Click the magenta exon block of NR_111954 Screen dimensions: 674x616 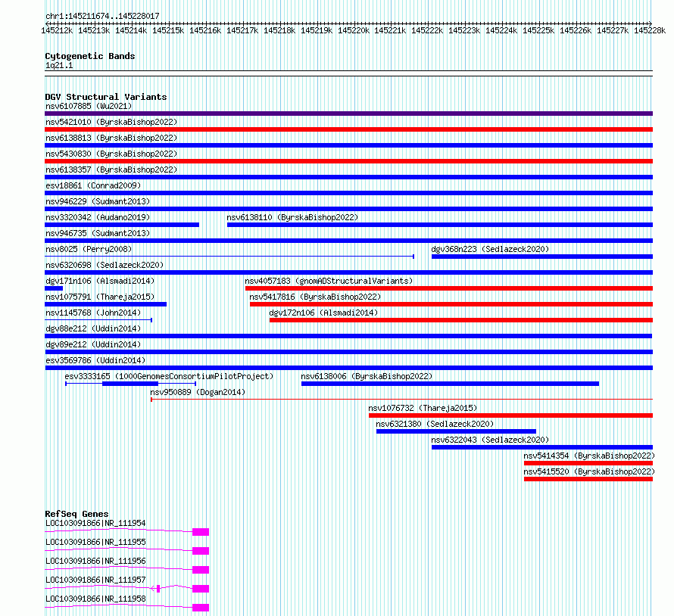pyautogui.click(x=201, y=532)
